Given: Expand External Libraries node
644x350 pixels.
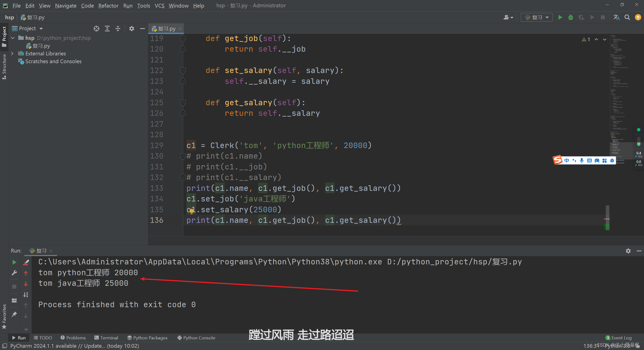Looking at the screenshot, I should [12, 53].
